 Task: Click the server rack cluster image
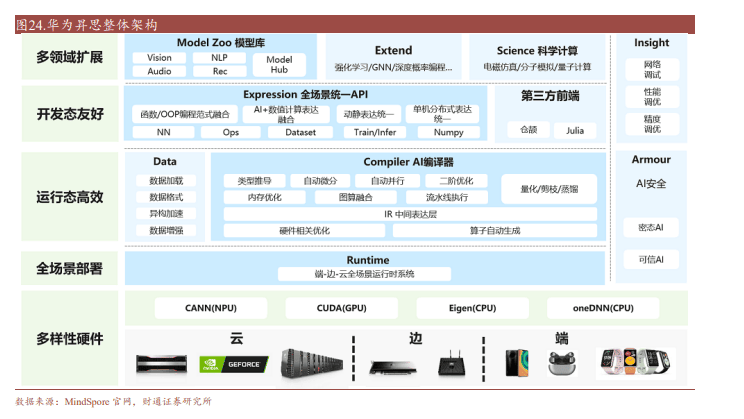(311, 363)
